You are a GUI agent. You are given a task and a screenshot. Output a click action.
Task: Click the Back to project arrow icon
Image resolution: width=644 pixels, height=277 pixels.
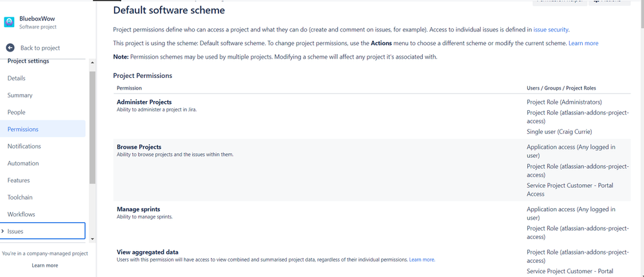point(10,48)
